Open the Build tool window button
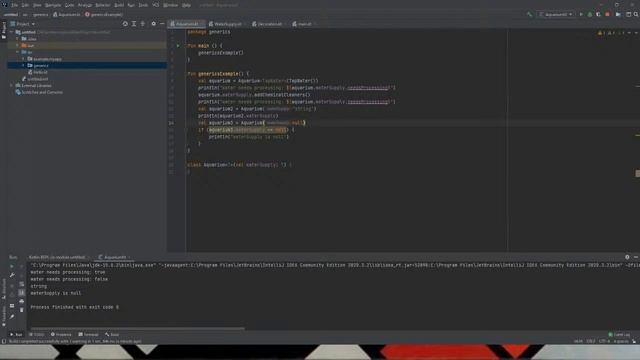The height and width of the screenshot is (360, 640). pyautogui.click(x=112, y=335)
